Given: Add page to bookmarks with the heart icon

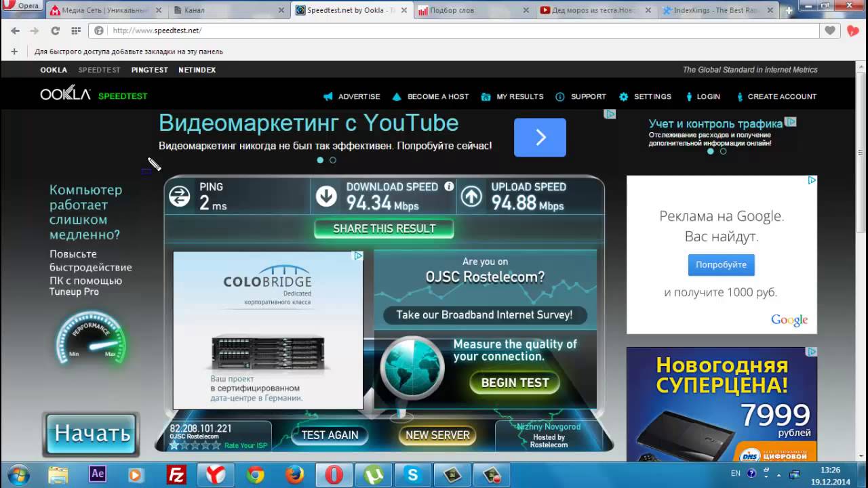Looking at the screenshot, I should (830, 30).
